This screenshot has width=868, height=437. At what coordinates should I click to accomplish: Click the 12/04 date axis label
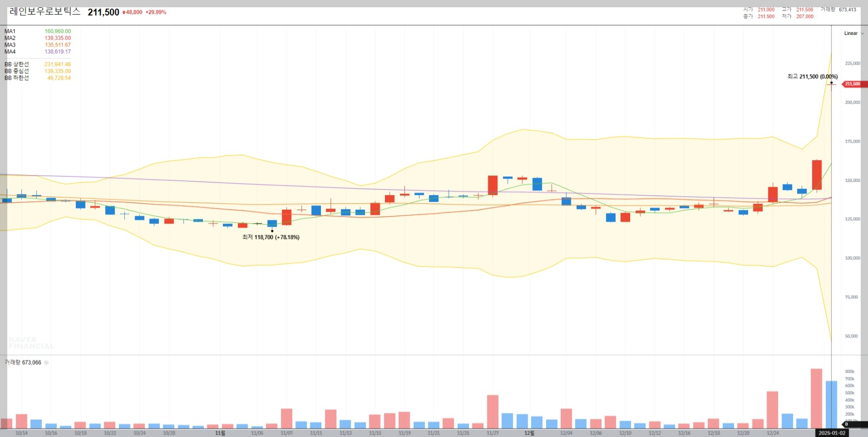click(566, 433)
